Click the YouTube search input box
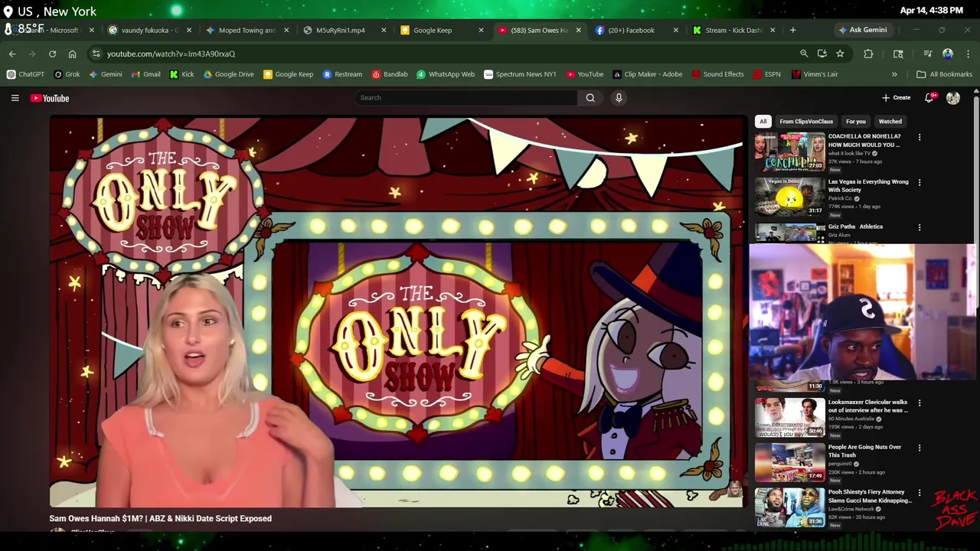Screen dimensions: 980x551 (x=465, y=98)
